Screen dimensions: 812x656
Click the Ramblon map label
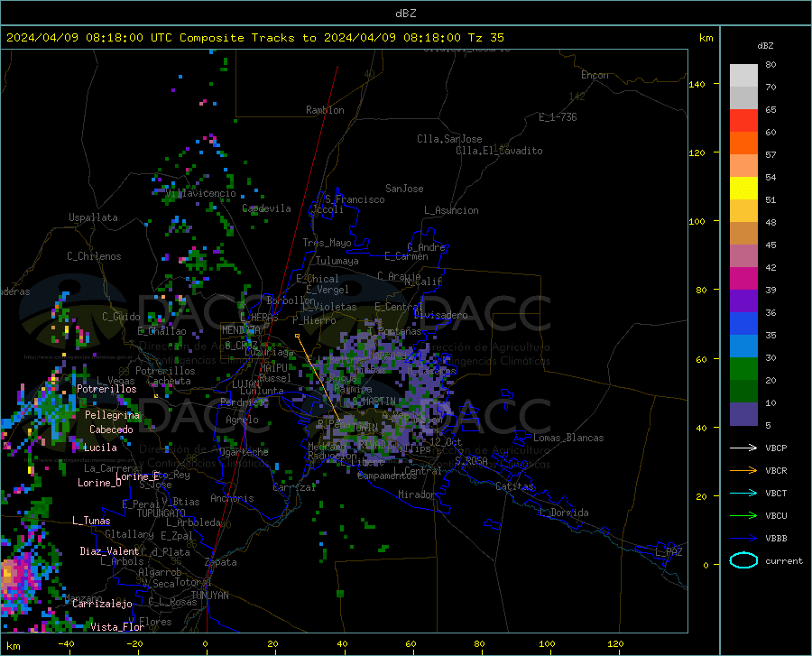coord(325,110)
